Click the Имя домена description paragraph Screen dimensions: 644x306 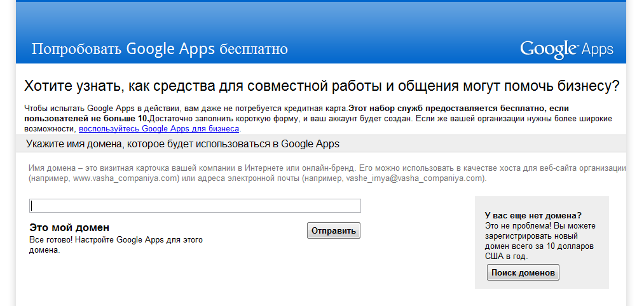[x=327, y=173]
